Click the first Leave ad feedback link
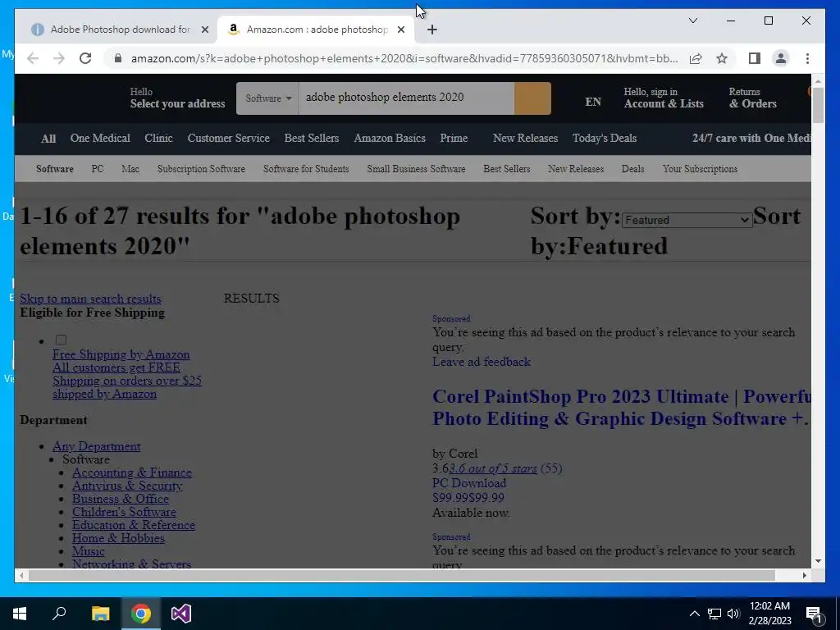 click(482, 362)
